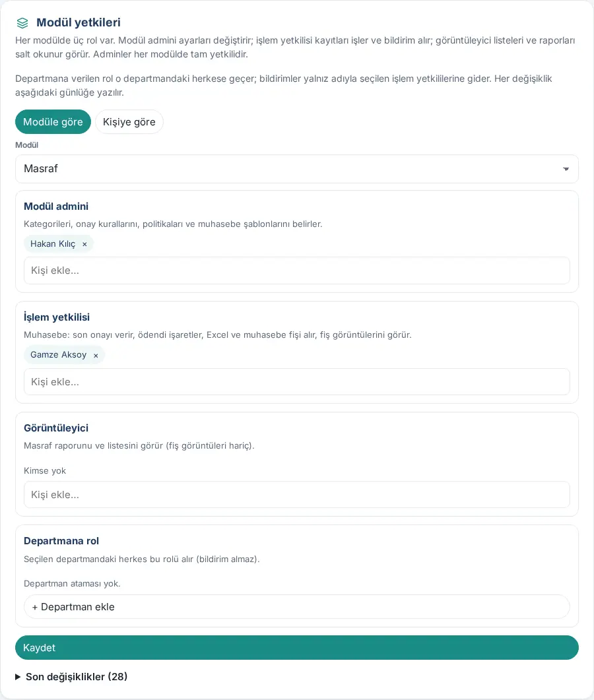Expand the Son değişiklikler disclosure triangle
Image resolution: width=594 pixels, height=700 pixels.
coord(18,677)
